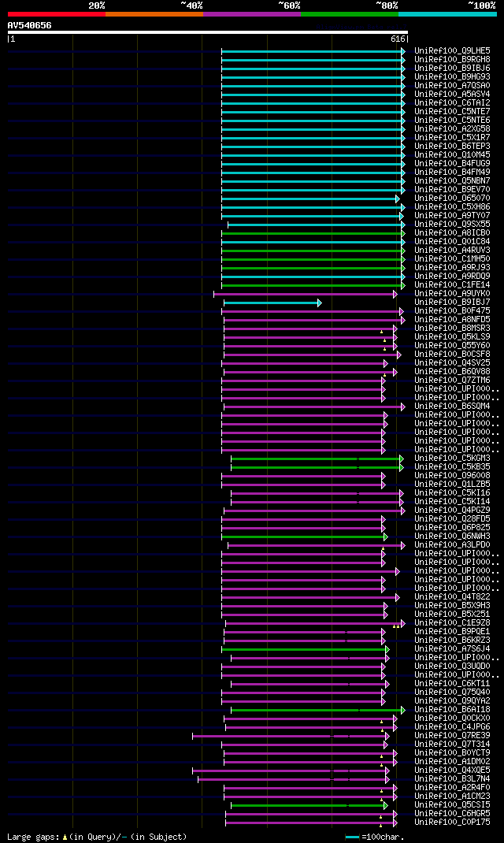Open hit UniRef100_Q1LZB5

[x=452, y=484]
